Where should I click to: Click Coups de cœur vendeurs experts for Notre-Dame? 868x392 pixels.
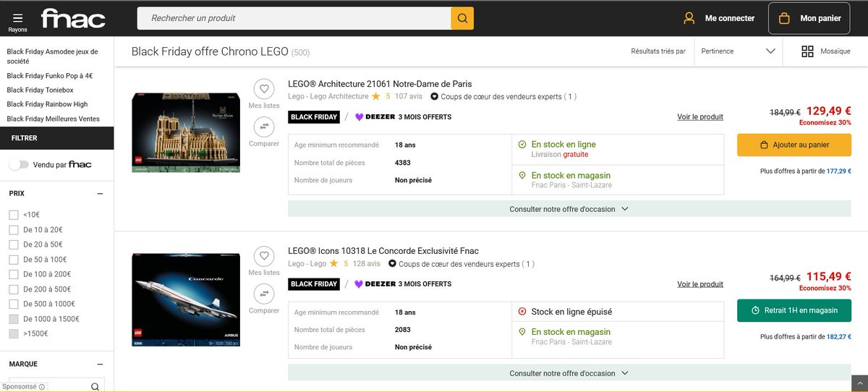(503, 96)
